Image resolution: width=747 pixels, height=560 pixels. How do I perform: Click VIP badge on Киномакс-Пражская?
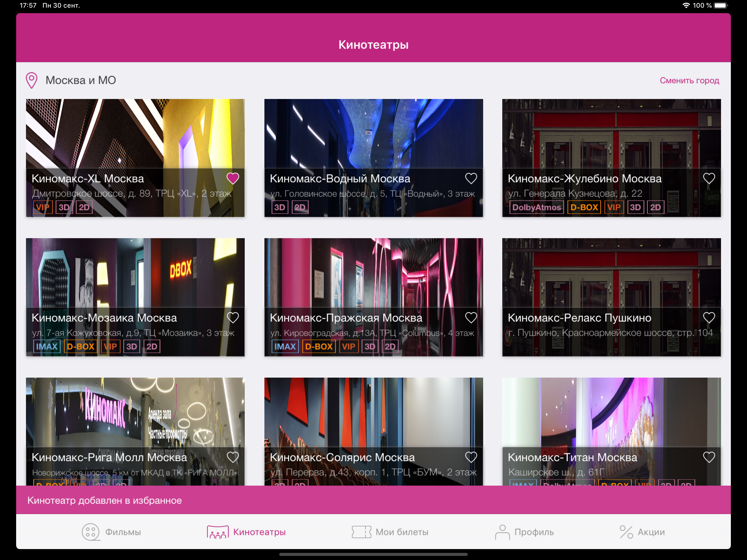click(x=349, y=346)
